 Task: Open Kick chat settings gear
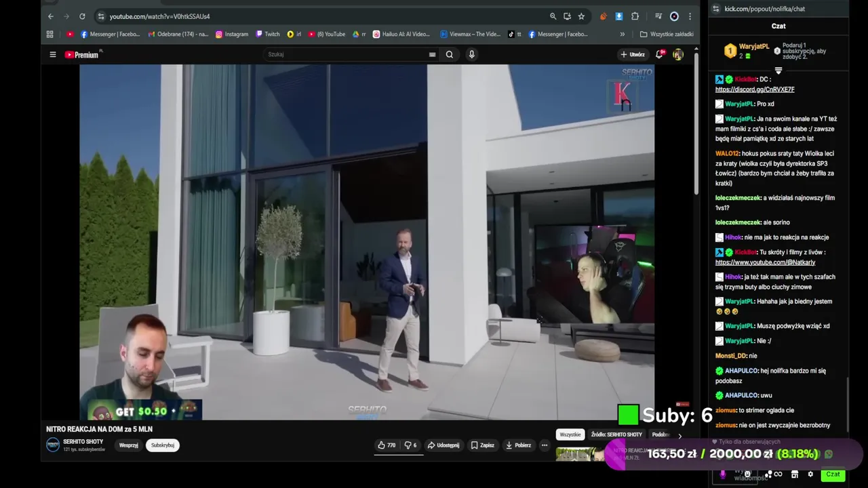click(x=810, y=474)
